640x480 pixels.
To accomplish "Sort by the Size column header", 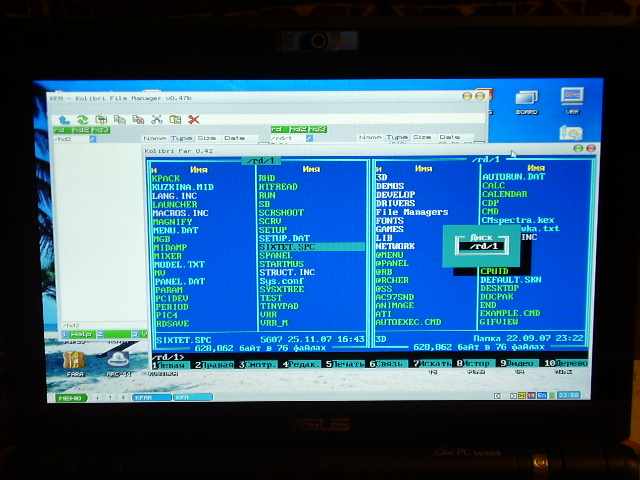I will pos(206,138).
